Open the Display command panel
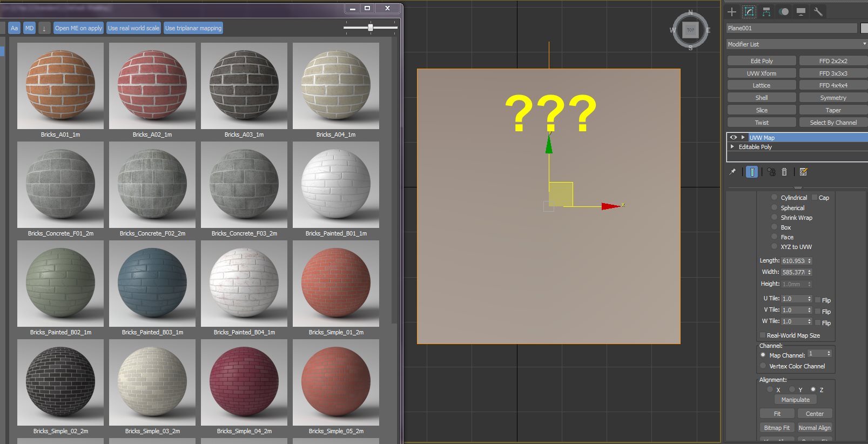868x444 pixels. coord(801,12)
